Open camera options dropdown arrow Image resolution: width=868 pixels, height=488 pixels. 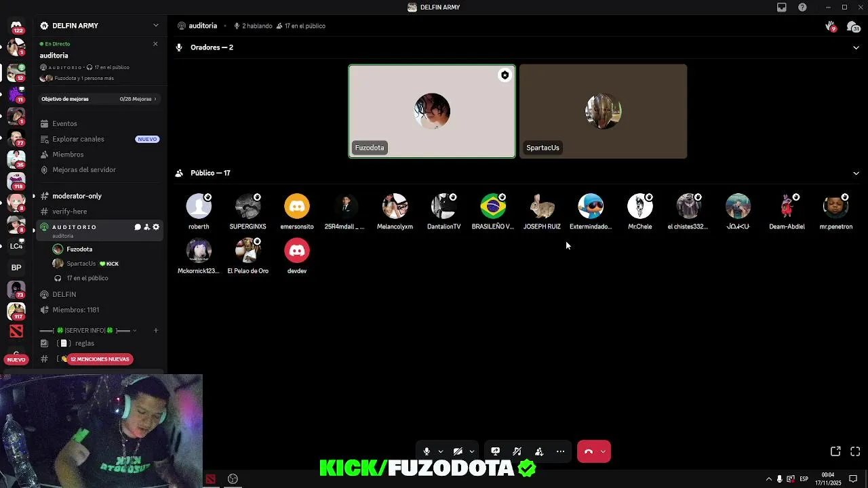pyautogui.click(x=472, y=451)
